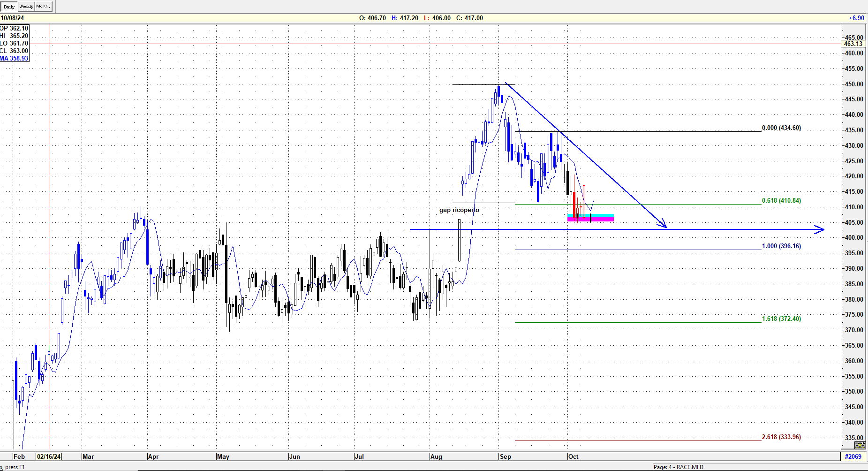The height and width of the screenshot is (471, 868).
Task: Select the horizontal blue arrow's arrowhead
Action: pyautogui.click(x=821, y=229)
